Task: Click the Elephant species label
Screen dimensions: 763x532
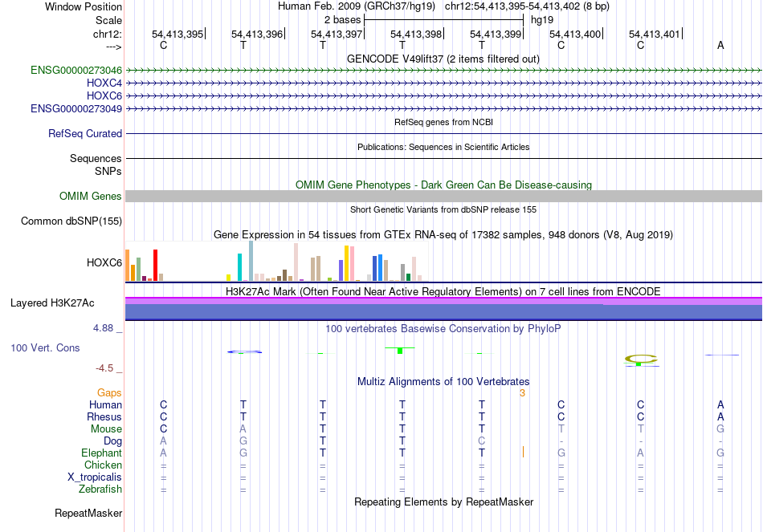Action: 102,453
